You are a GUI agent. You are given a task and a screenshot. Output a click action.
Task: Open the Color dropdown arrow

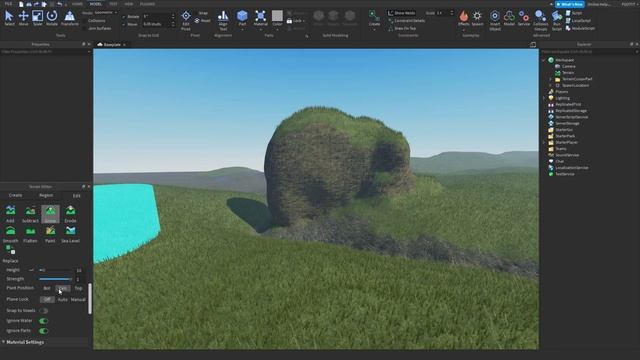tap(277, 29)
